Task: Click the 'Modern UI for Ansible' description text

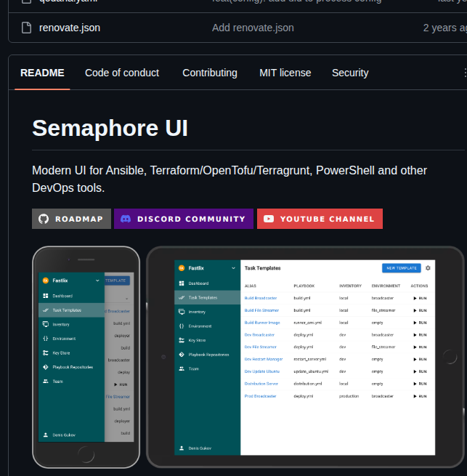Action: (230, 179)
